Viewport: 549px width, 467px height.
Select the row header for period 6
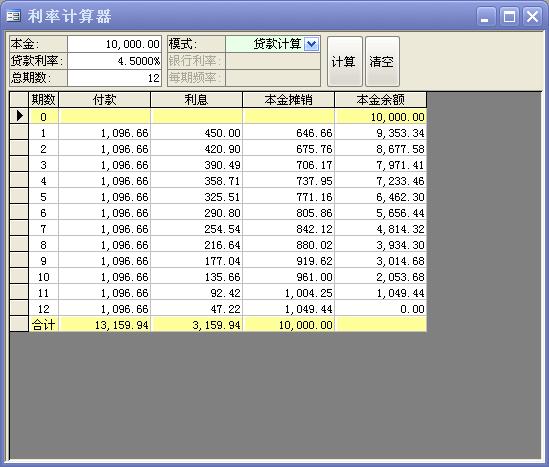coord(19,213)
